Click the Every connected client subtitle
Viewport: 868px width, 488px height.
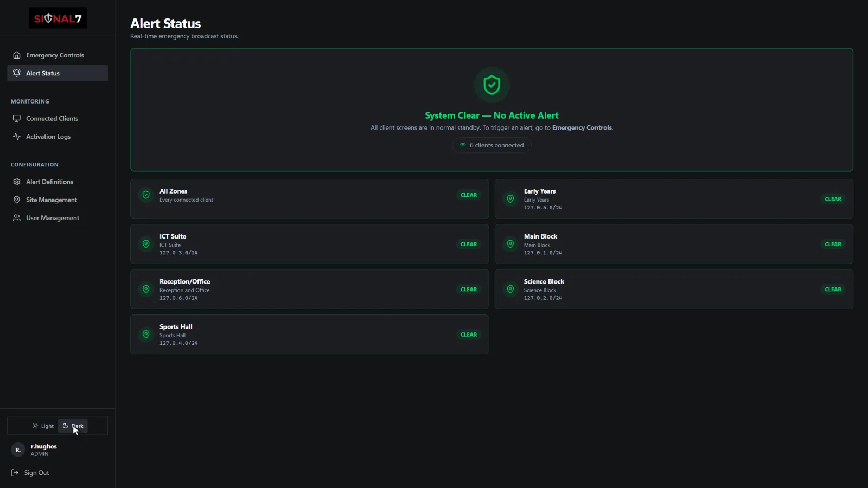click(x=186, y=200)
